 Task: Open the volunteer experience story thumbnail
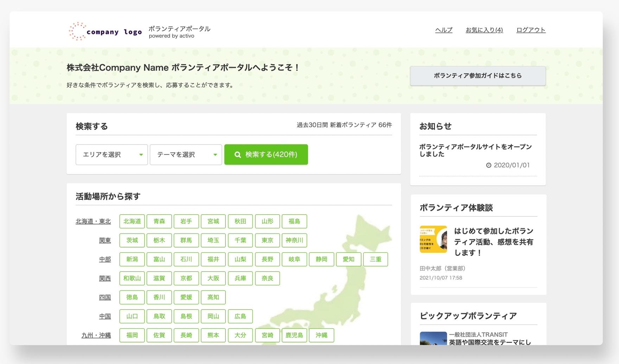(x=433, y=239)
